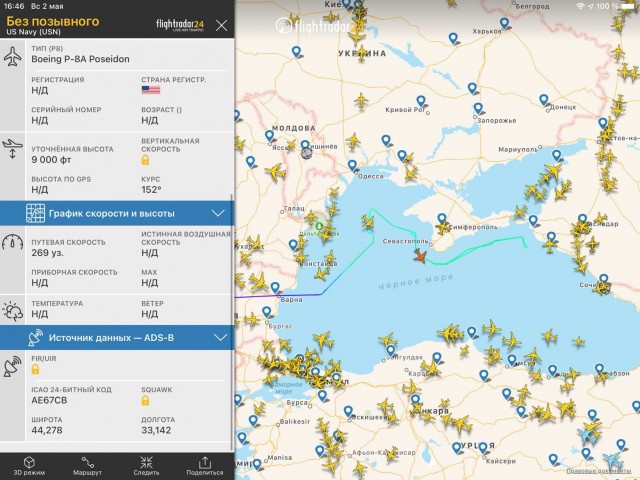Screen dimensions: 640x480
Task: Click the Без позывного title
Action: tap(53, 21)
